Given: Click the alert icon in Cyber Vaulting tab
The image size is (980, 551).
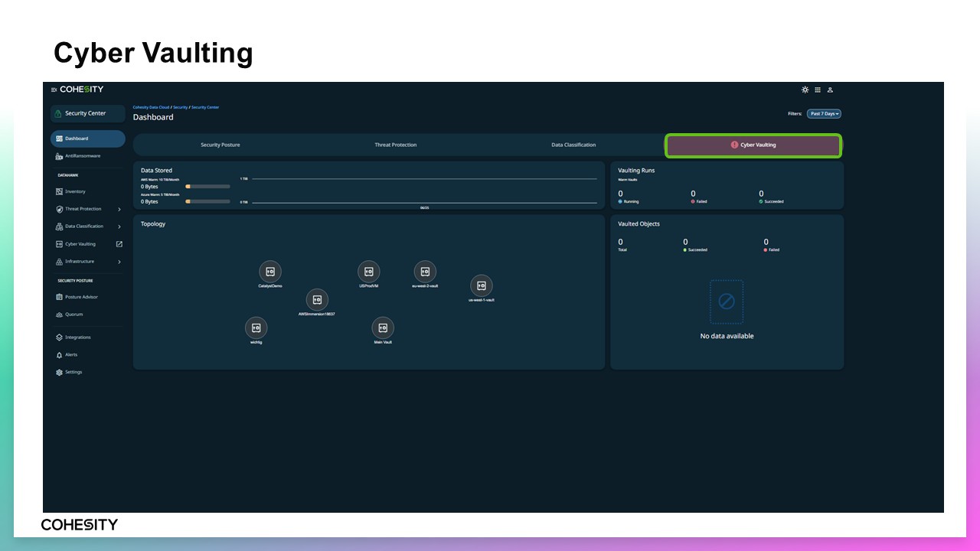Looking at the screenshot, I should [x=734, y=145].
